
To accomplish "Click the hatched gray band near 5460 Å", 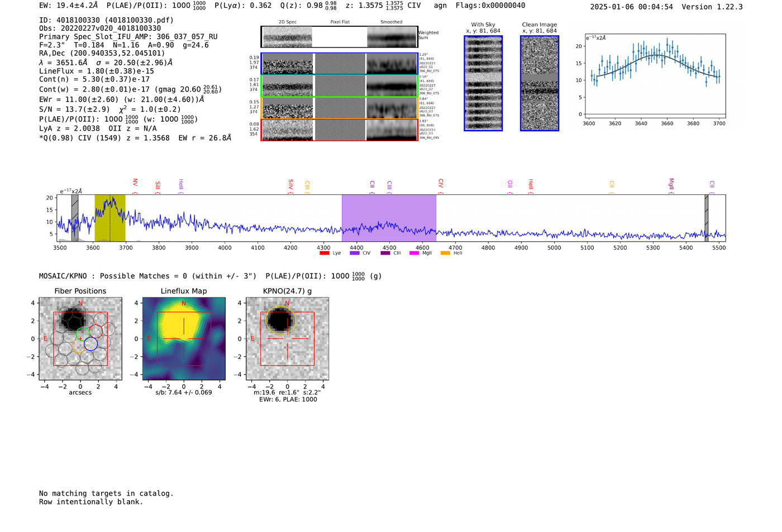I will click(x=707, y=218).
